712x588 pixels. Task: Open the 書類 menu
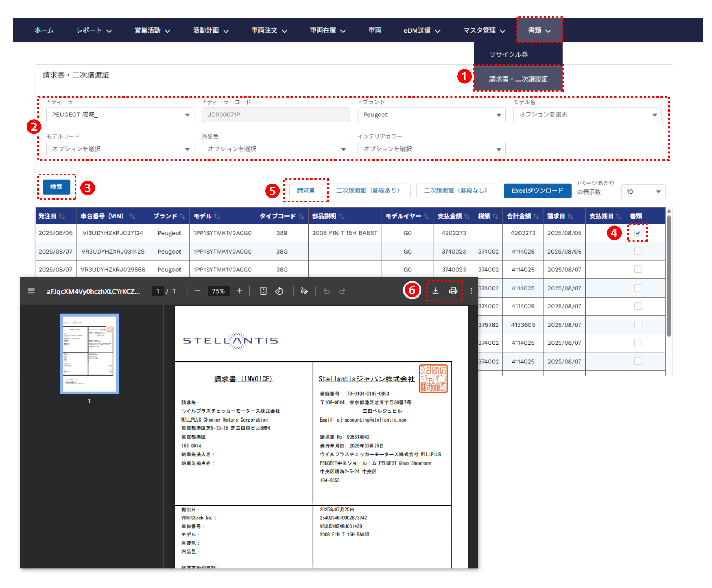pyautogui.click(x=539, y=30)
